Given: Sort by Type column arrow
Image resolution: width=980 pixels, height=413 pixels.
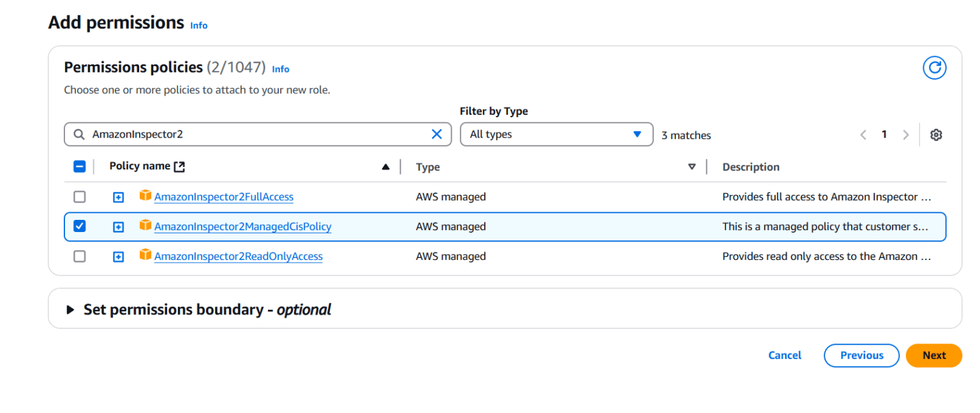Looking at the screenshot, I should [692, 167].
